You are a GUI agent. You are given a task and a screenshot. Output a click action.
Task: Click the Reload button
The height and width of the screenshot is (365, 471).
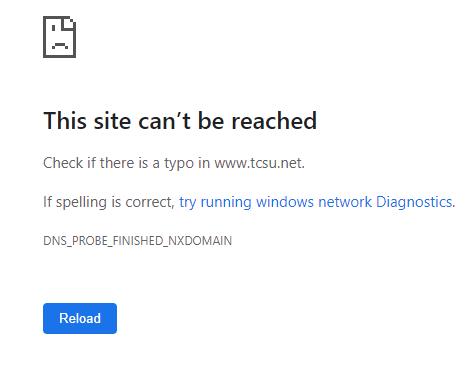click(80, 318)
